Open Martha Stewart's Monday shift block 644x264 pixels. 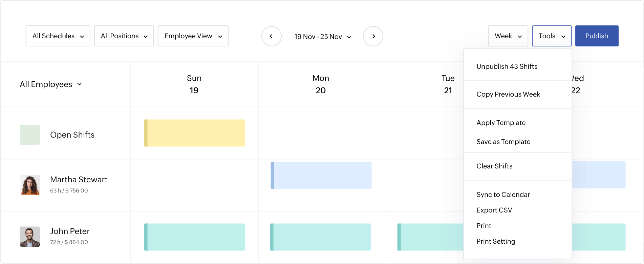click(321, 175)
